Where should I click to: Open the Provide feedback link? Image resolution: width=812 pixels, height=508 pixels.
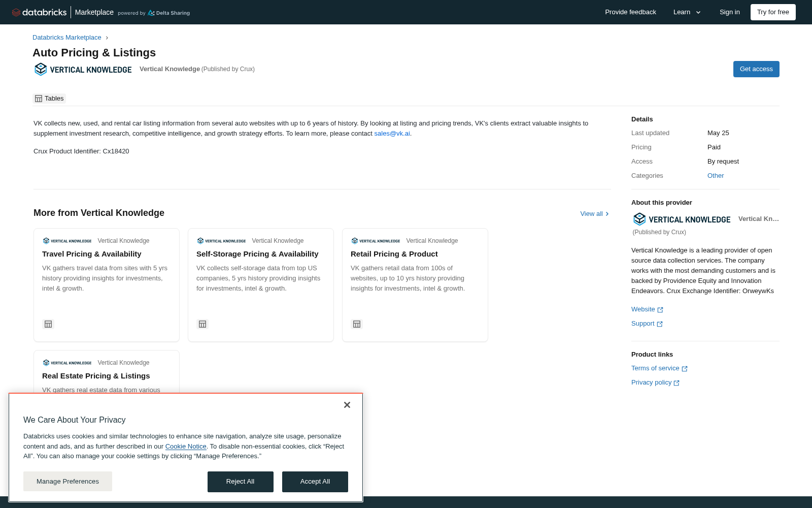point(630,12)
